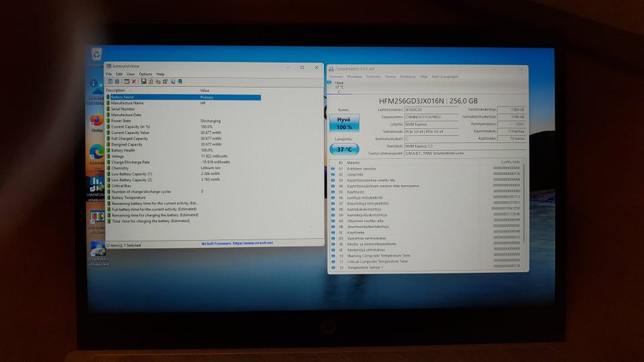Click the Show Battery Information toolbar icon
The height and width of the screenshot is (362, 644).
click(x=110, y=81)
